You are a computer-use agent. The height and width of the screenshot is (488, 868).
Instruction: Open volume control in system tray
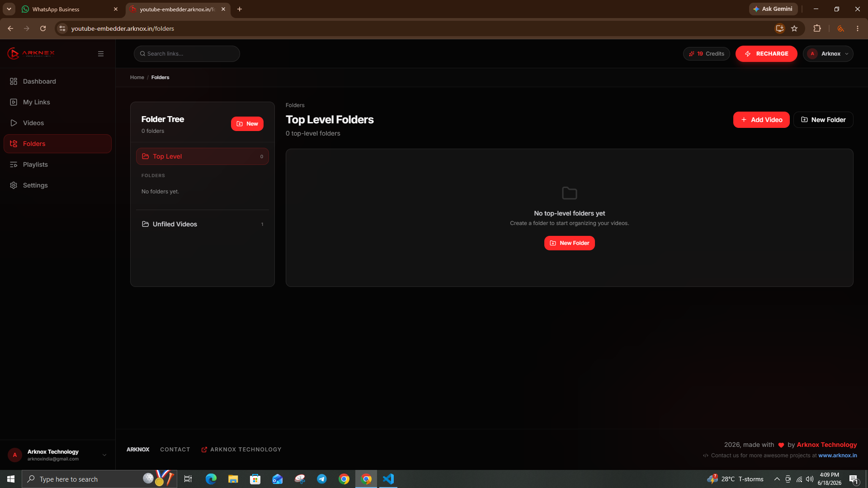[810, 479]
